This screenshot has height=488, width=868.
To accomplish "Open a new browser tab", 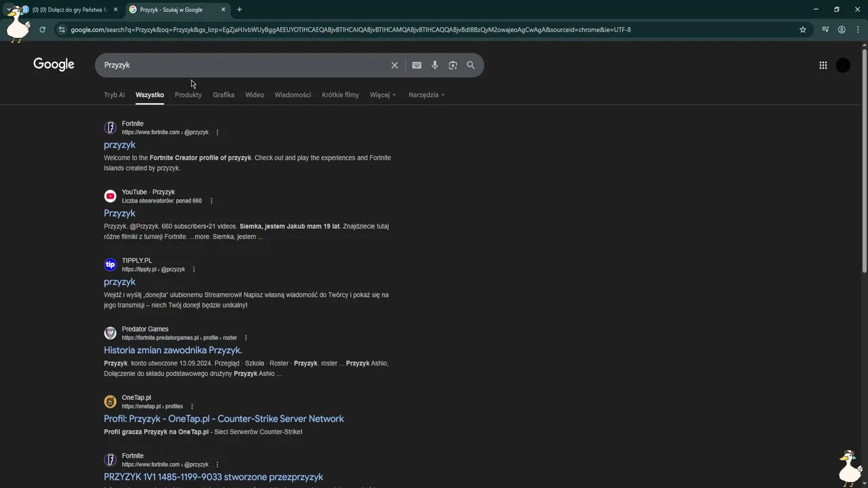I will point(239,9).
